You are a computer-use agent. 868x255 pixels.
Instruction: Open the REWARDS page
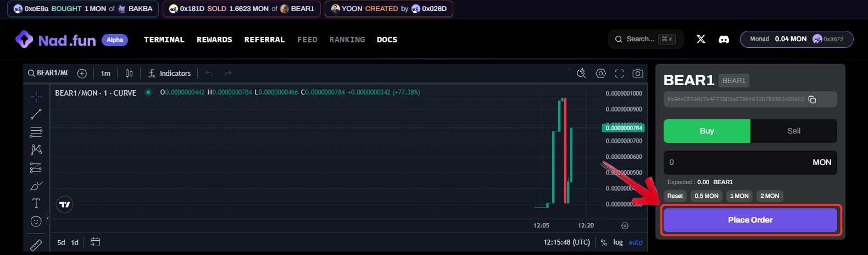[215, 40]
